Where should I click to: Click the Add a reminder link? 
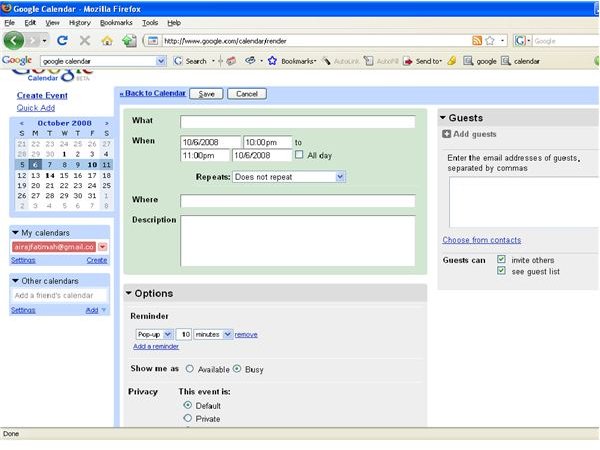pos(156,346)
